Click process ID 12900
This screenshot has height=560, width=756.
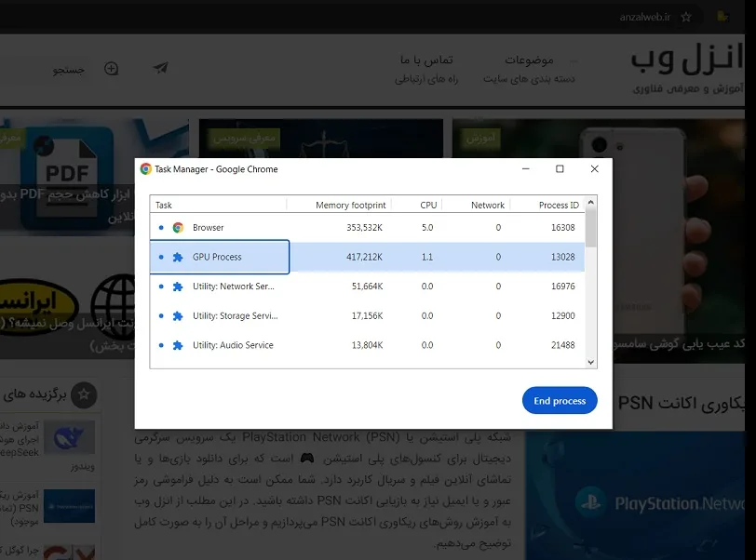tap(563, 315)
